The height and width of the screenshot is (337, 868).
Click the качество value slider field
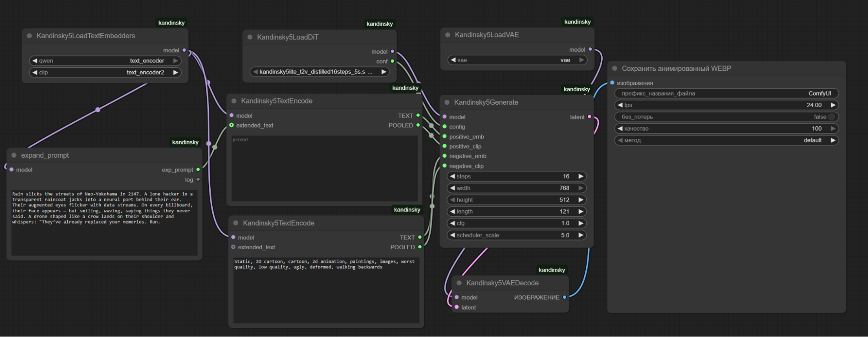pyautogui.click(x=726, y=129)
